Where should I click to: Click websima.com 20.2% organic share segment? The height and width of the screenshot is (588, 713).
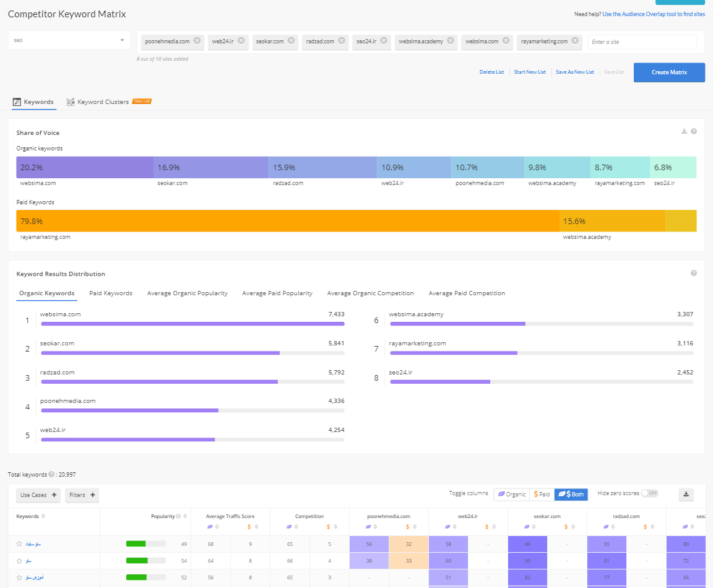point(85,167)
